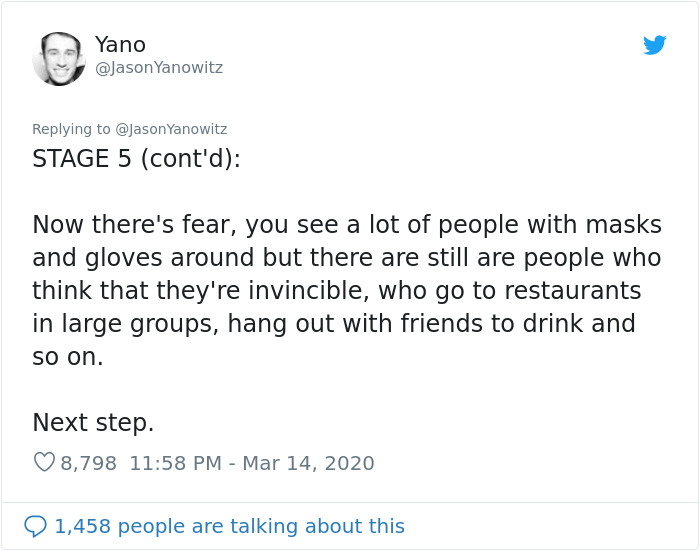Open Yano's profile picture
This screenshot has height=551, width=700.
click(59, 58)
